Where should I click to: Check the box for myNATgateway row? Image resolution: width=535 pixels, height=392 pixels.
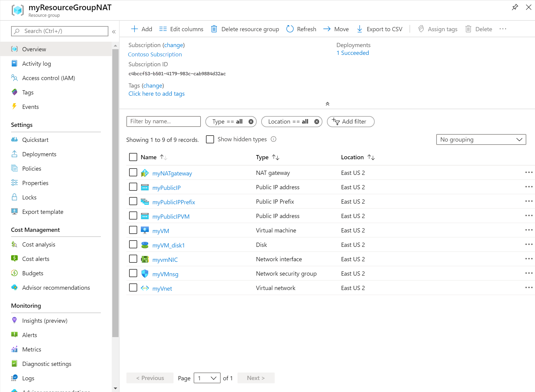point(133,173)
